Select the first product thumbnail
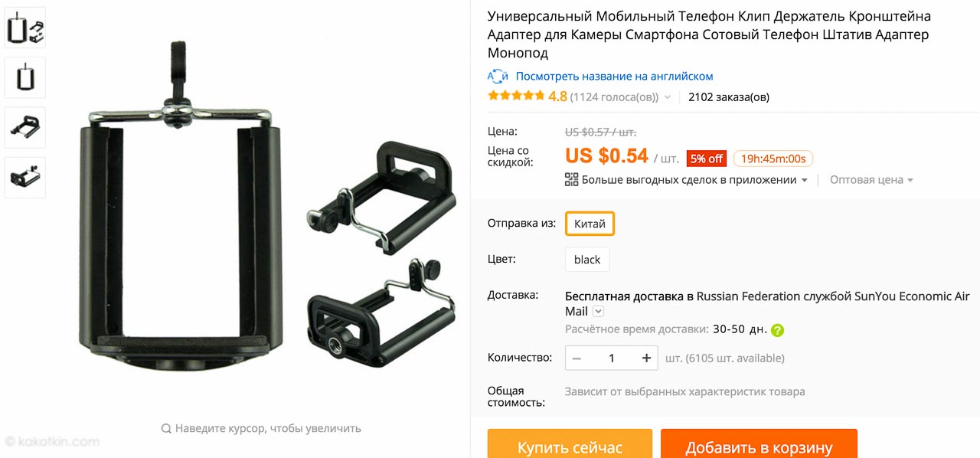The width and height of the screenshot is (980, 458). coord(25,28)
